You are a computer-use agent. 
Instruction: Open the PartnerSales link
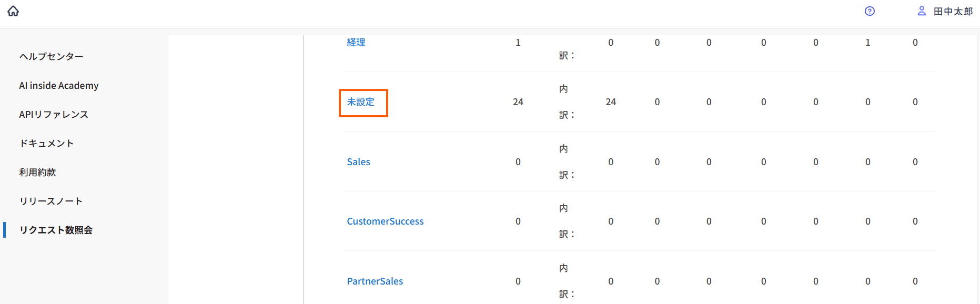[x=375, y=281]
